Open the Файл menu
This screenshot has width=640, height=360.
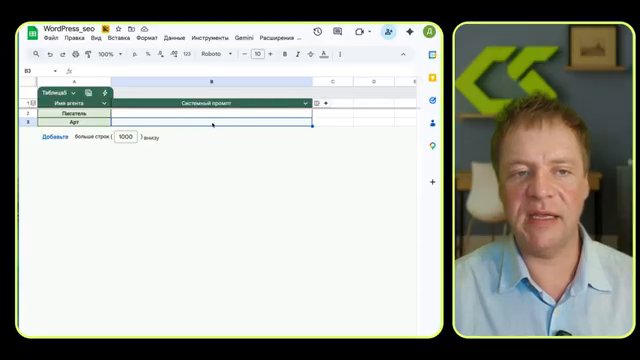coord(51,38)
